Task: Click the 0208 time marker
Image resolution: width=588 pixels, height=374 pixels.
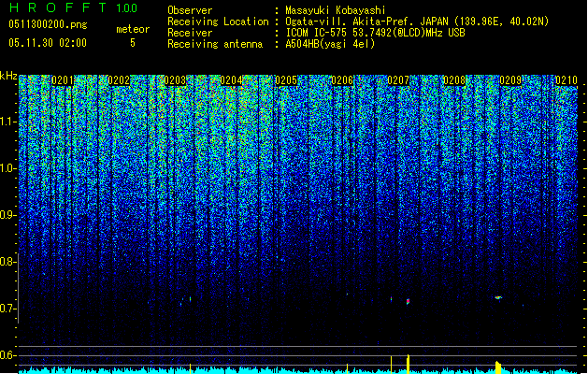Action: (454, 80)
